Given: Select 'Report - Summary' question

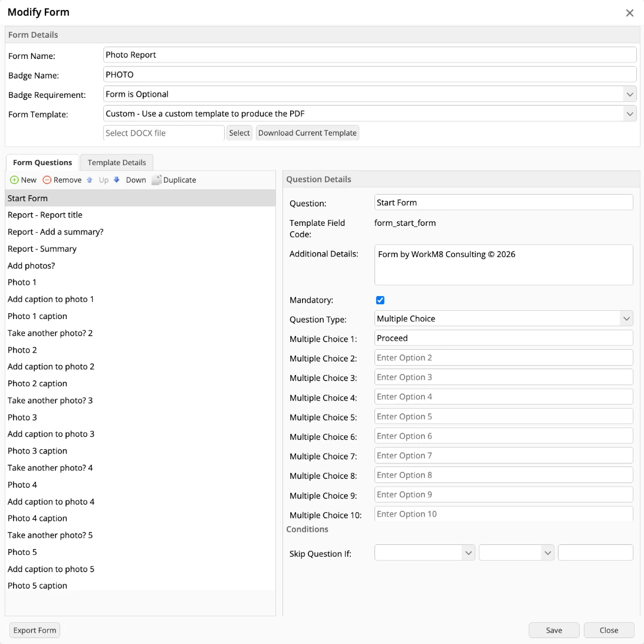Looking at the screenshot, I should click(x=140, y=249).
